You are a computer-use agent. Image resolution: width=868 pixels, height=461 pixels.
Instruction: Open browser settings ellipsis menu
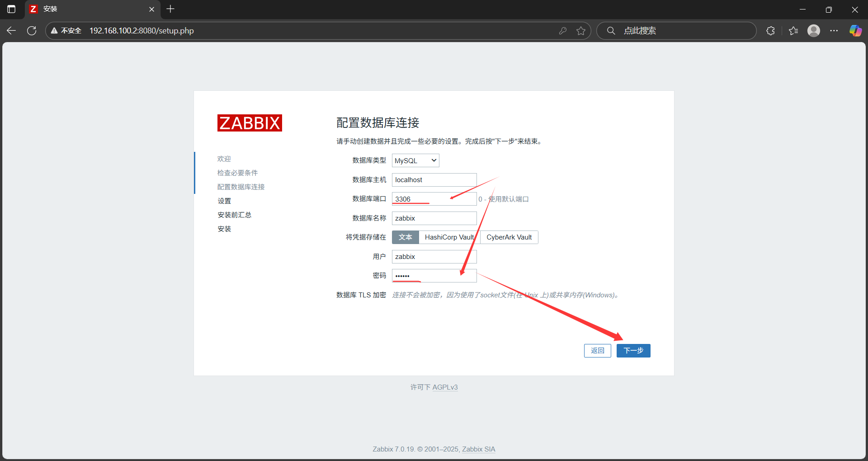[x=834, y=31]
